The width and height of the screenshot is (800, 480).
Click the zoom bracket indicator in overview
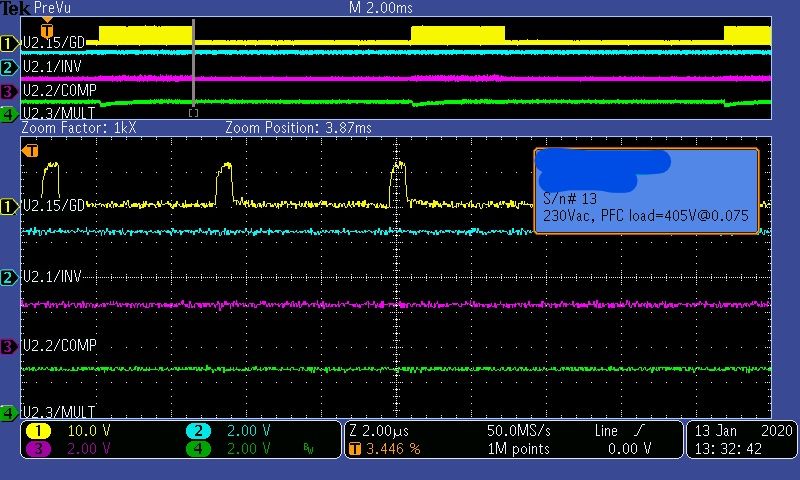pyautogui.click(x=193, y=113)
